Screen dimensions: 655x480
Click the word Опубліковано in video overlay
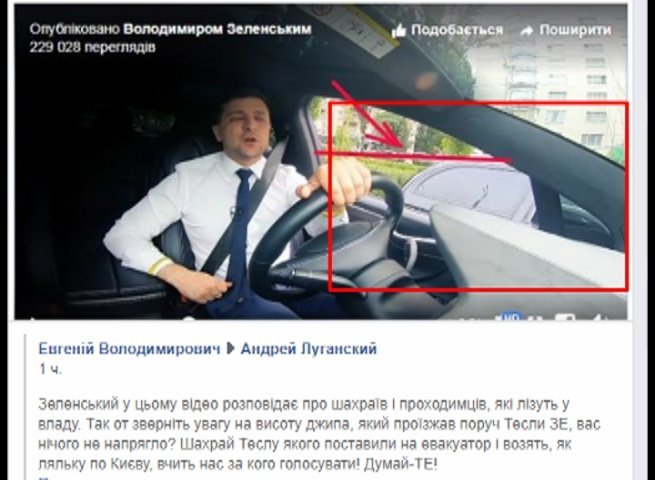point(74,29)
